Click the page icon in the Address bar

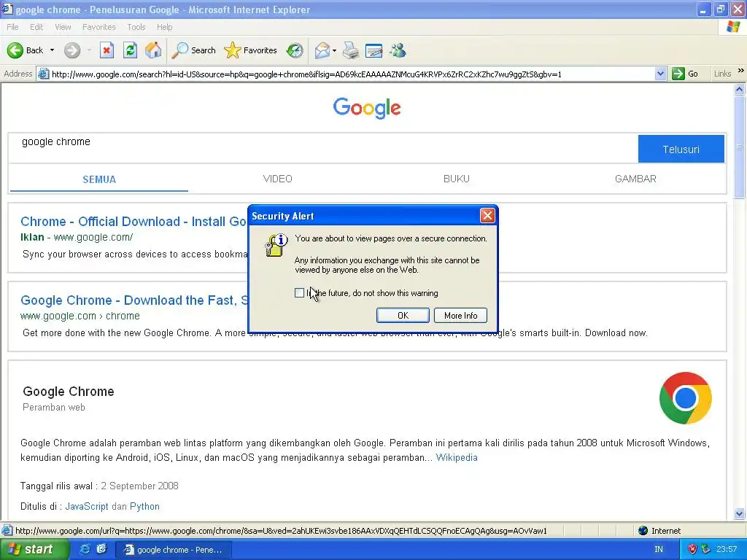[43, 74]
